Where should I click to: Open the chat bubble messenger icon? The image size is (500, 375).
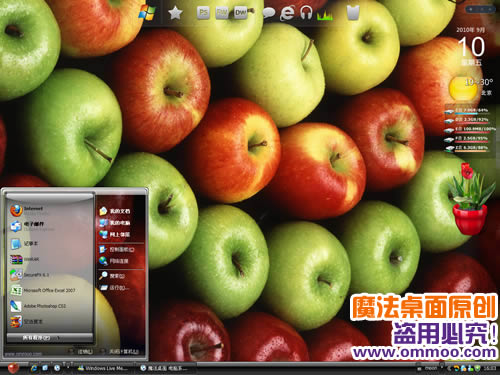(x=269, y=13)
